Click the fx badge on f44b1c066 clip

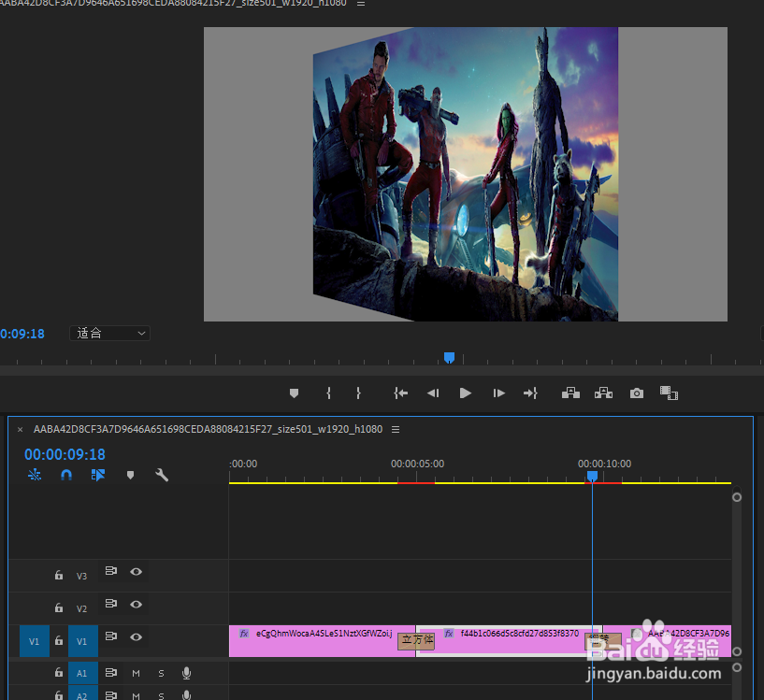(449, 634)
